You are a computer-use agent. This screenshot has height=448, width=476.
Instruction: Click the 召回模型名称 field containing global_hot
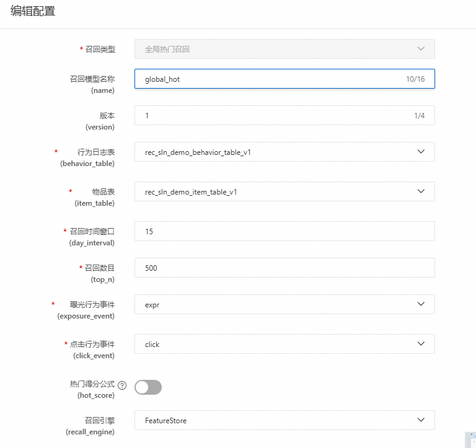click(x=284, y=79)
